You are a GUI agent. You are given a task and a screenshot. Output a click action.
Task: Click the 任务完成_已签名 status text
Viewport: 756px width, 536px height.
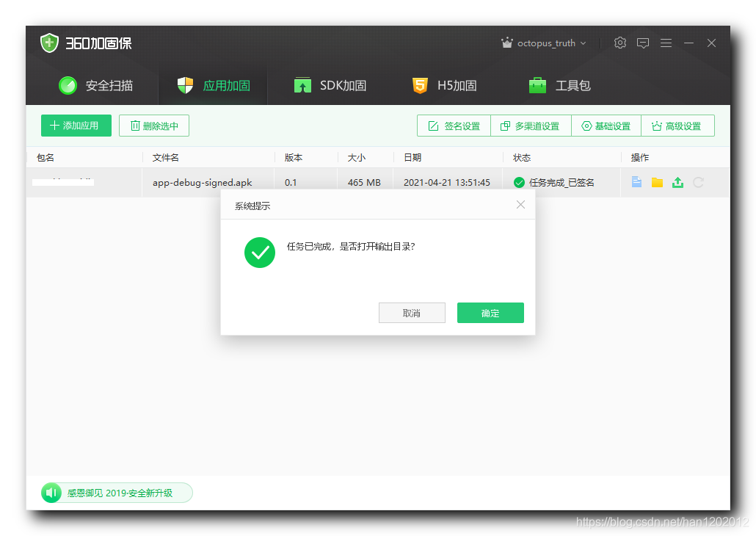coord(561,182)
